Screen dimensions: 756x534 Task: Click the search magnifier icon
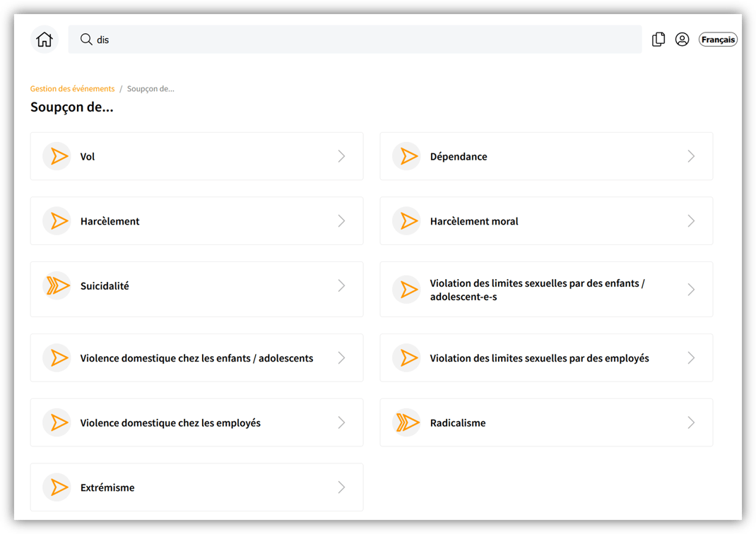[x=86, y=40]
